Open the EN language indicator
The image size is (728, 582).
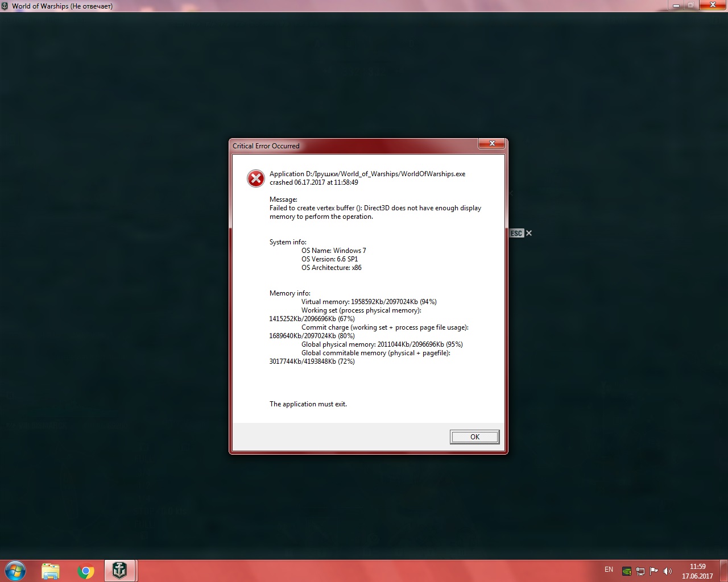tap(609, 569)
